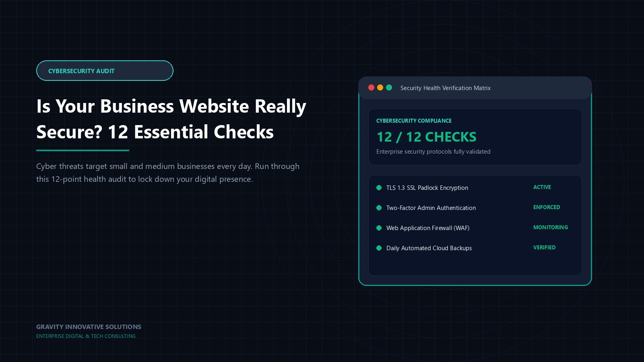The height and width of the screenshot is (362, 644).
Task: Click the VERIFIED status label
Action: pyautogui.click(x=544, y=248)
